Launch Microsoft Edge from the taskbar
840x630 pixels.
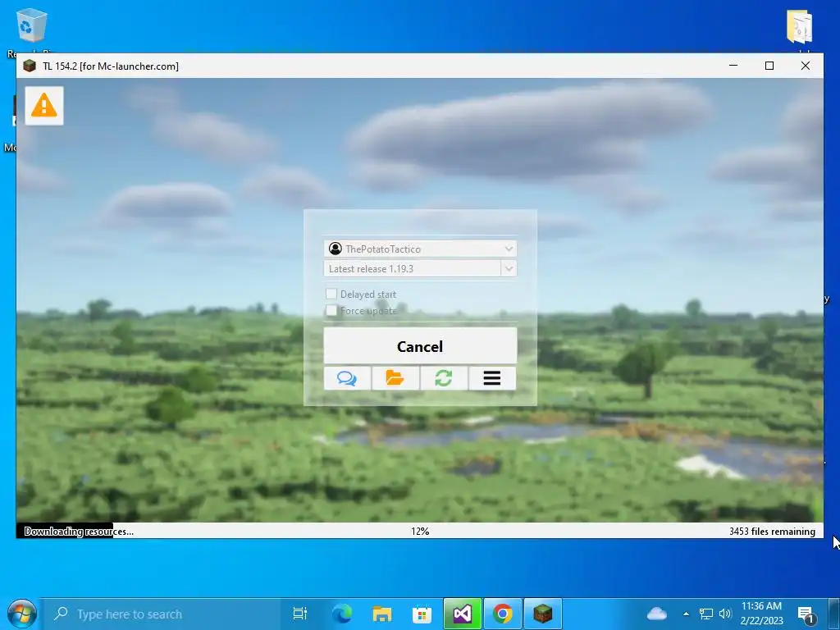pos(342,614)
